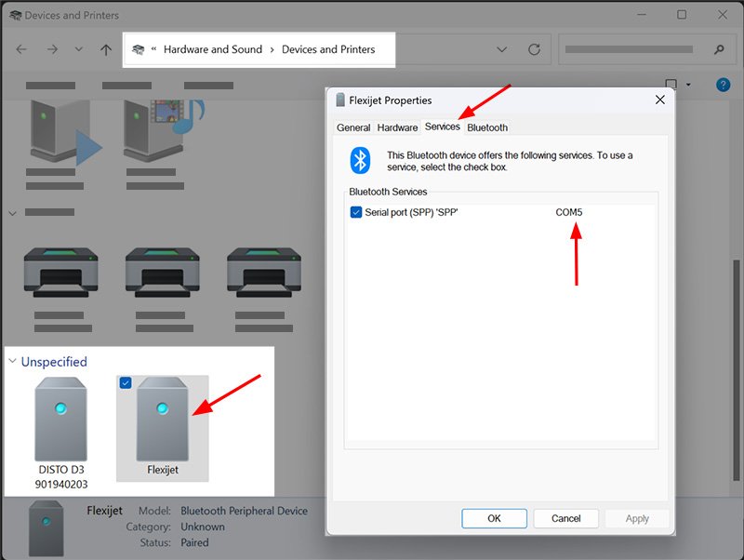Collapse the Unspecified group
744x560 pixels.
point(13,361)
